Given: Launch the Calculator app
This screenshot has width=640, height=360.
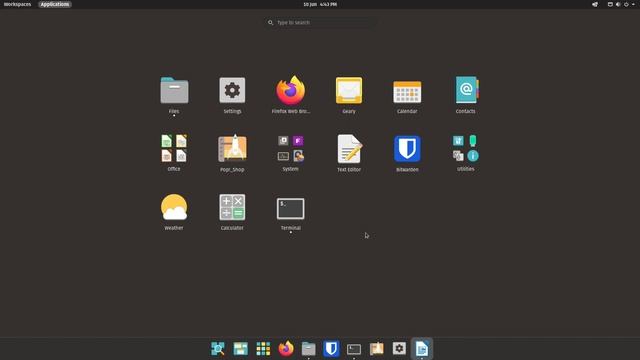Looking at the screenshot, I should click(232, 211).
